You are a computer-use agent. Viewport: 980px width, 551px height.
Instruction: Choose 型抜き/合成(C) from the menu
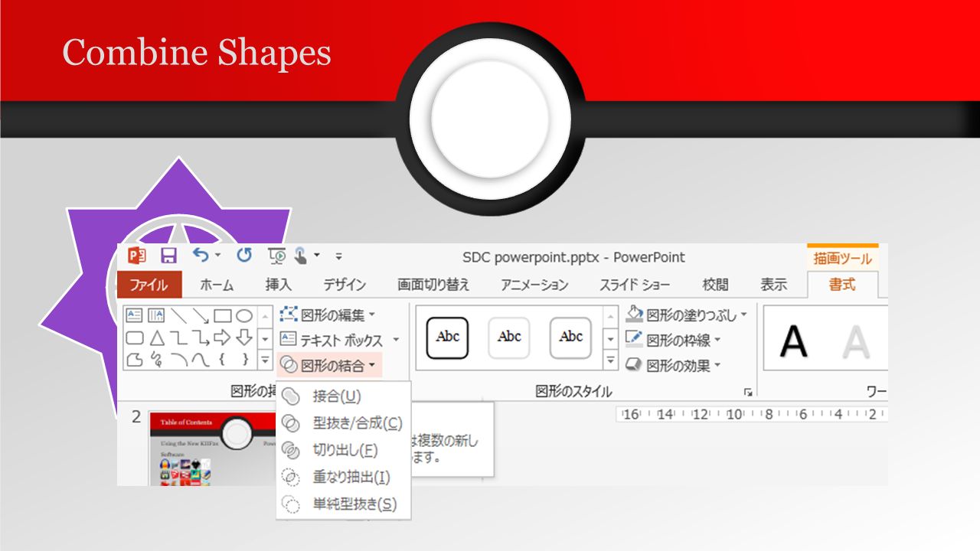344,423
